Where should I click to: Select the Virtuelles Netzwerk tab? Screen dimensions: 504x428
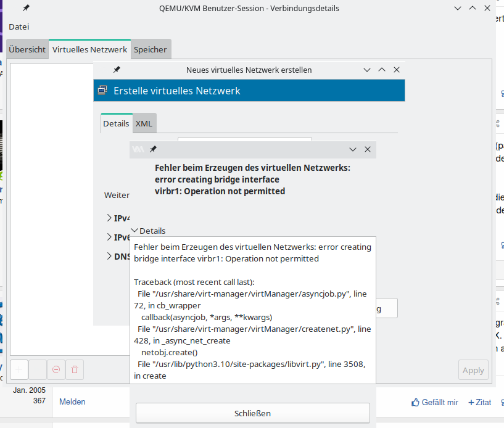click(x=89, y=49)
